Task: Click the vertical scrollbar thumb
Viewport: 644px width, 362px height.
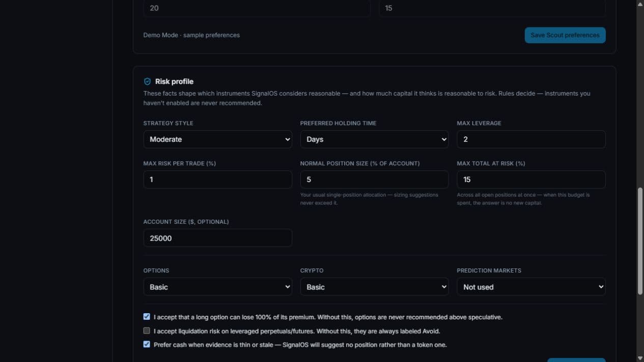Action: pos(640,241)
